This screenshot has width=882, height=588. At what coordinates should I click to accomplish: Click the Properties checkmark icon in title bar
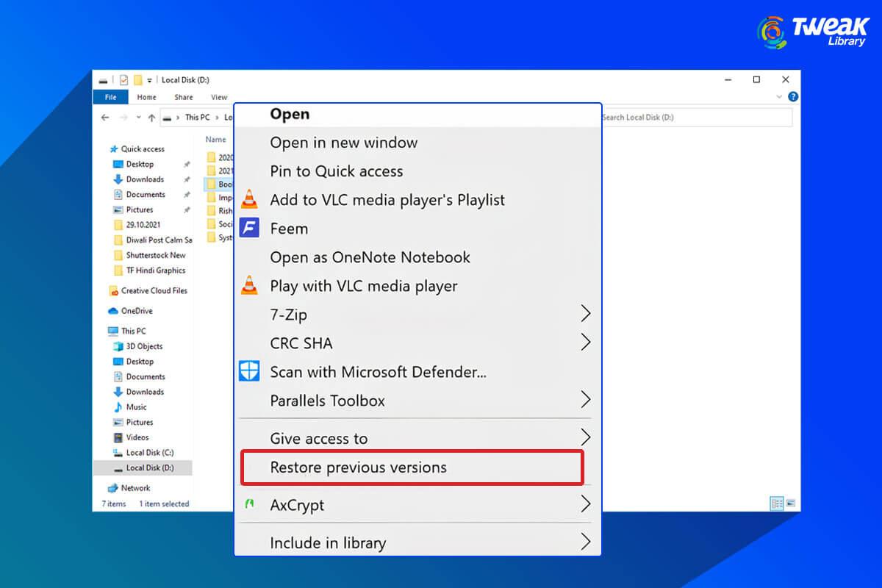pos(123,80)
